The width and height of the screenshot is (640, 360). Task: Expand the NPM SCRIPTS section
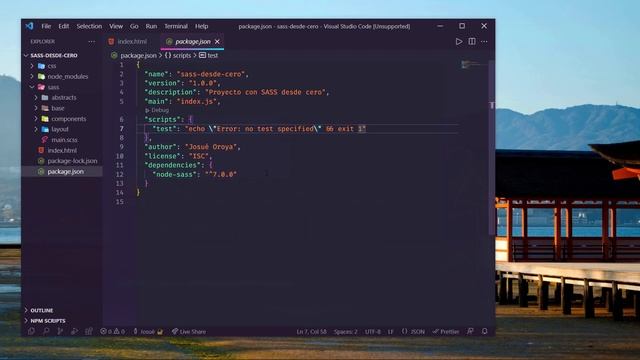(48, 320)
